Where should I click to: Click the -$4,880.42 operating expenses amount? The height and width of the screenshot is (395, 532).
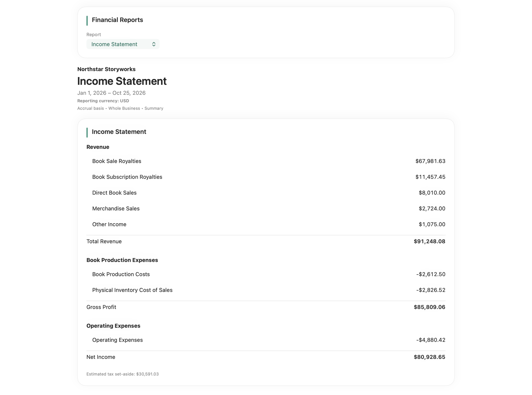click(431, 340)
